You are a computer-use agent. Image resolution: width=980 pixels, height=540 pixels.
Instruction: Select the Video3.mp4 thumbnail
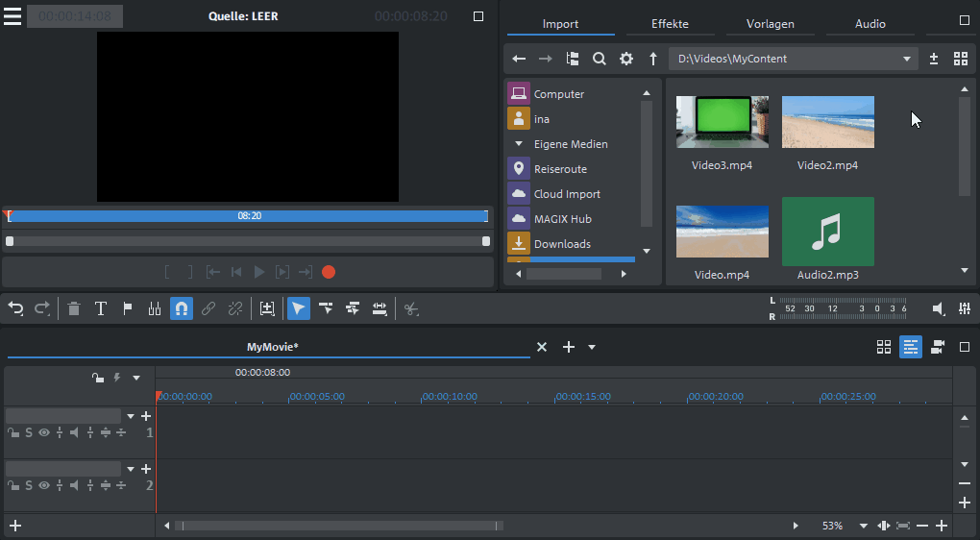pyautogui.click(x=722, y=122)
